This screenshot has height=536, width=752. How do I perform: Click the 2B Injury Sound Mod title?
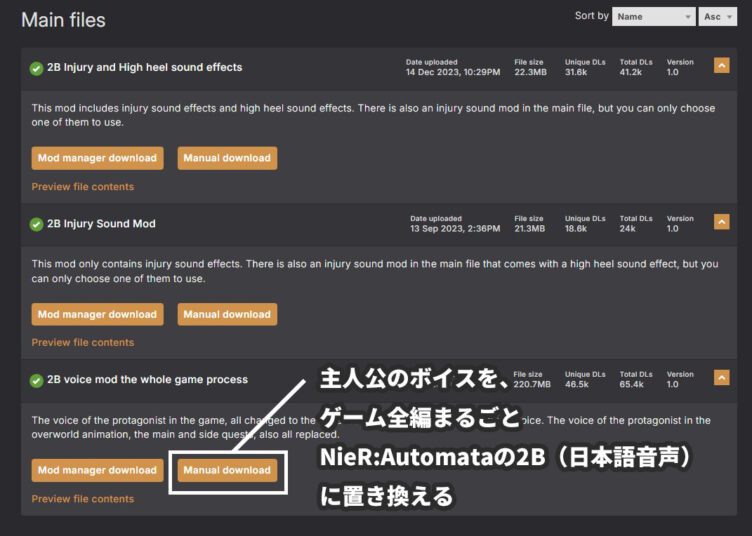point(101,223)
